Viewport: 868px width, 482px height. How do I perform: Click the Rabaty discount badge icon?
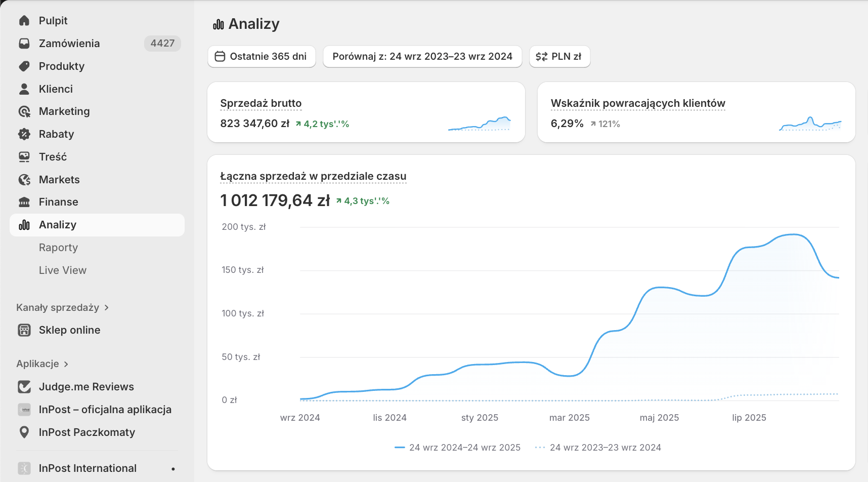[24, 134]
